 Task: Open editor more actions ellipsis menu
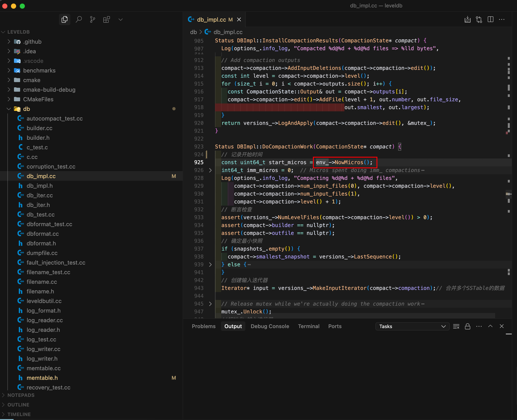click(502, 19)
